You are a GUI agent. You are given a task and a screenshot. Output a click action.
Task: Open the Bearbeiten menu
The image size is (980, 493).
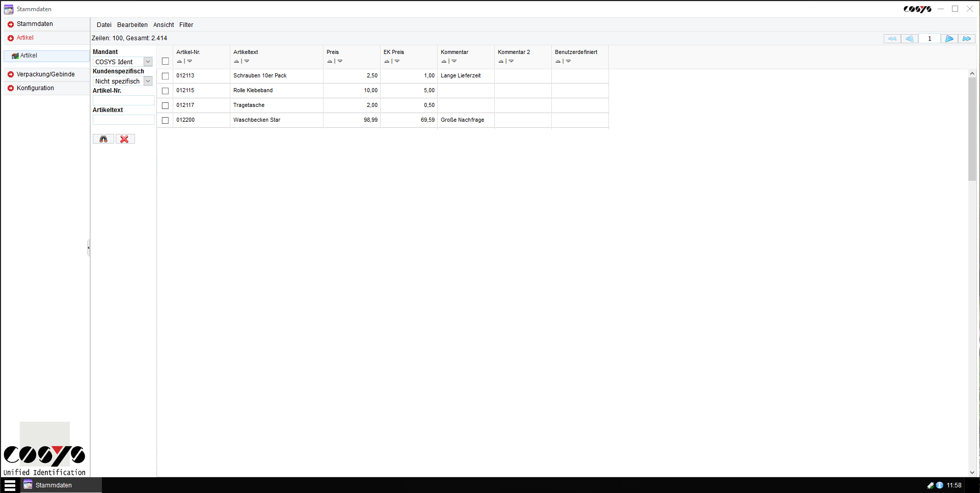132,24
